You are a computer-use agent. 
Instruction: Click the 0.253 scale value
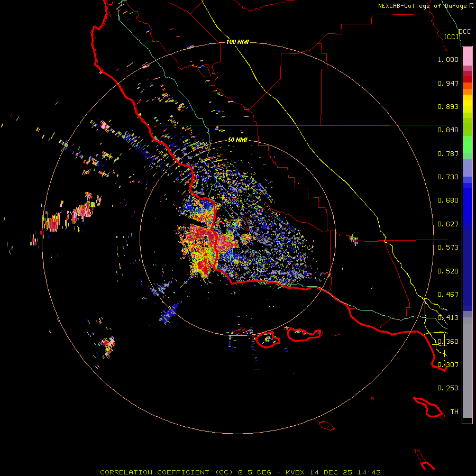click(448, 388)
